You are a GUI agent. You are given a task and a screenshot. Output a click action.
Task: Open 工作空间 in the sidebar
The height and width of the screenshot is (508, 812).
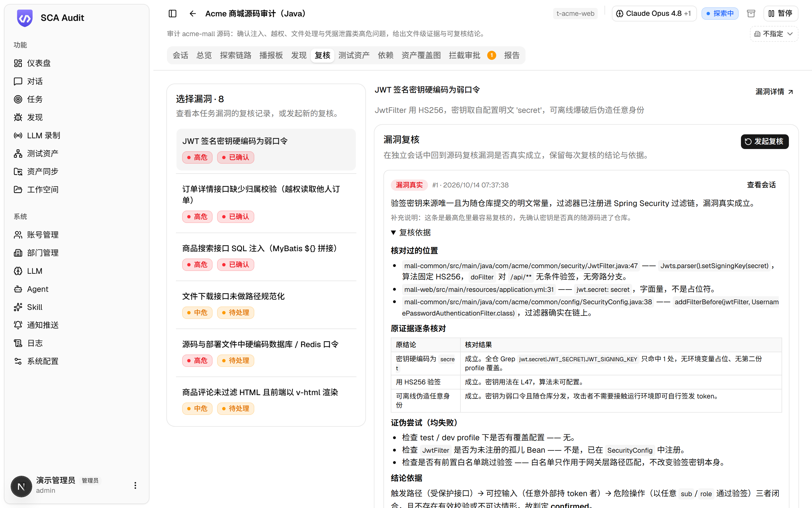76,189
